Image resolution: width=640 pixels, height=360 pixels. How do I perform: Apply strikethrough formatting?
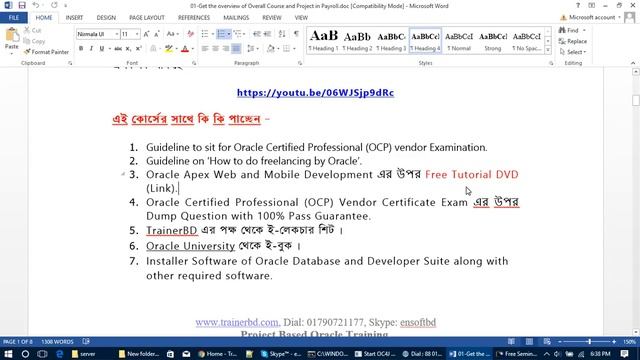[x=118, y=49]
